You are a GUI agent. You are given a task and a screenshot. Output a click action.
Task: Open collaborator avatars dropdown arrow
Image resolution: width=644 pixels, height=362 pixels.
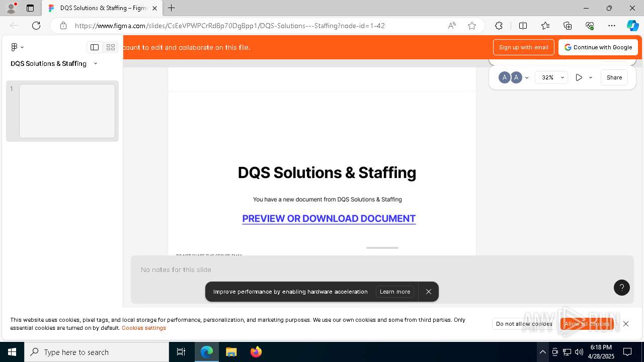coord(527,78)
